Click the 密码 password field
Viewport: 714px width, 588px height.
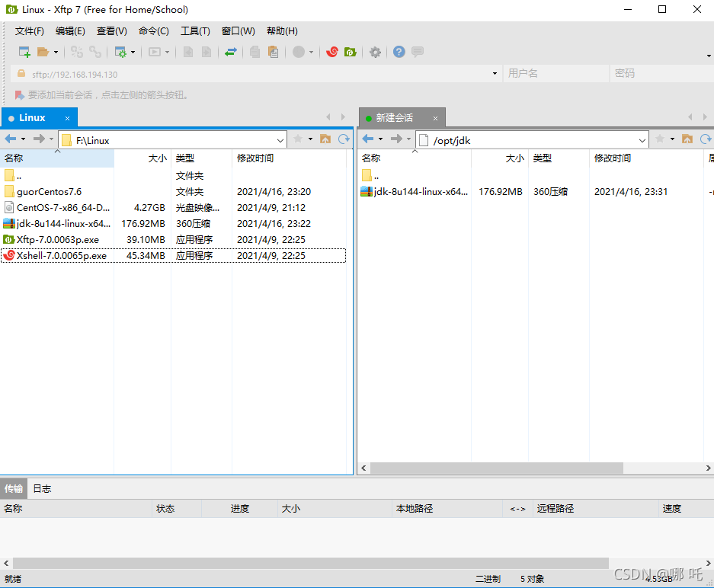(x=662, y=74)
